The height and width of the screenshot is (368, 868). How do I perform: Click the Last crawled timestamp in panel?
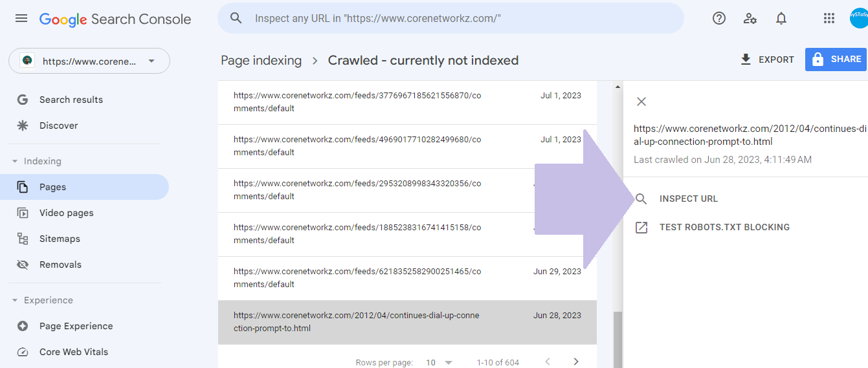(722, 159)
